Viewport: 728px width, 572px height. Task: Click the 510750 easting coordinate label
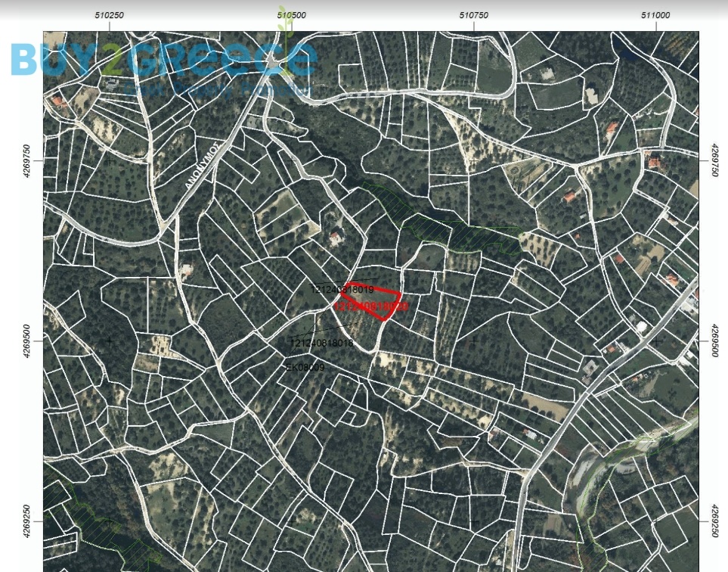point(474,15)
